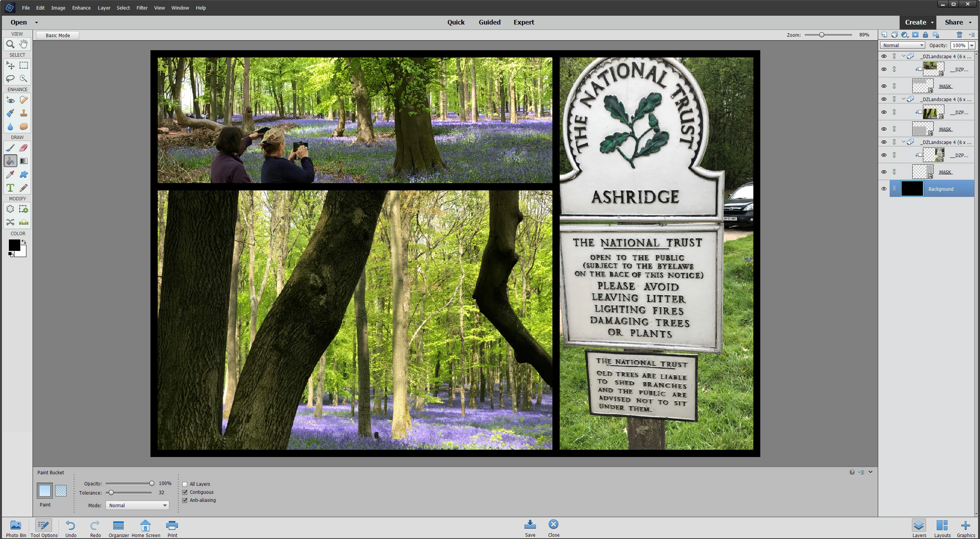This screenshot has width=980, height=539.
Task: Switch to the Guided tab
Action: tap(489, 22)
